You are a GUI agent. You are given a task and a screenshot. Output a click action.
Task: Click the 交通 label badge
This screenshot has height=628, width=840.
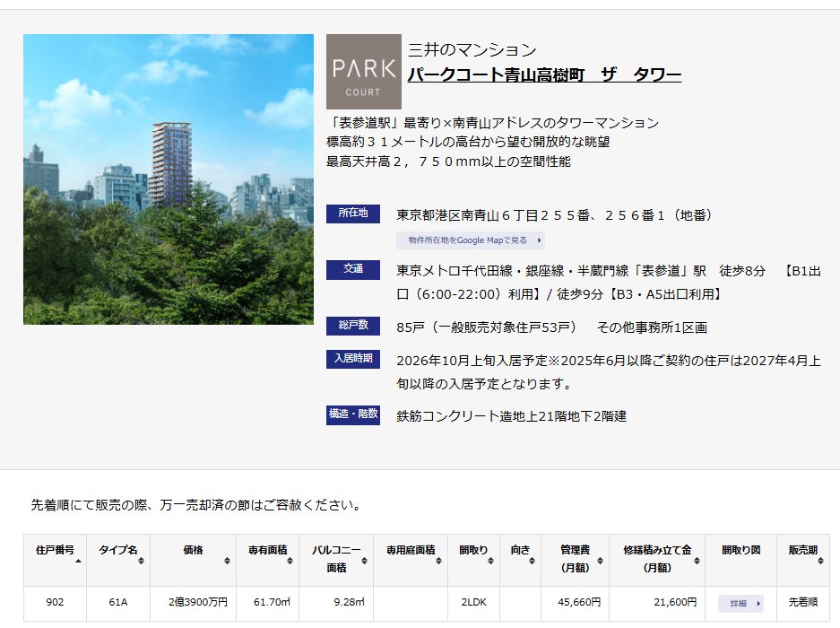[353, 269]
